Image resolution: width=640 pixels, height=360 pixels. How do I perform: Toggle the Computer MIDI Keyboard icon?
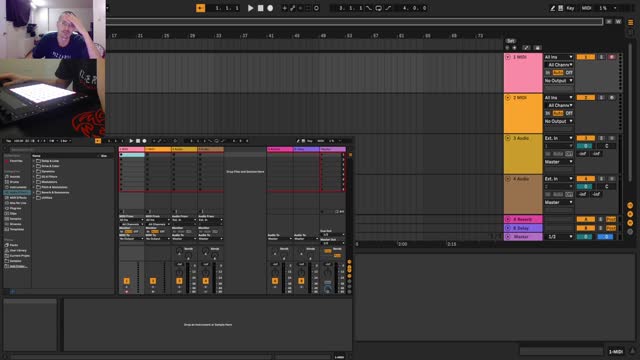[561, 8]
